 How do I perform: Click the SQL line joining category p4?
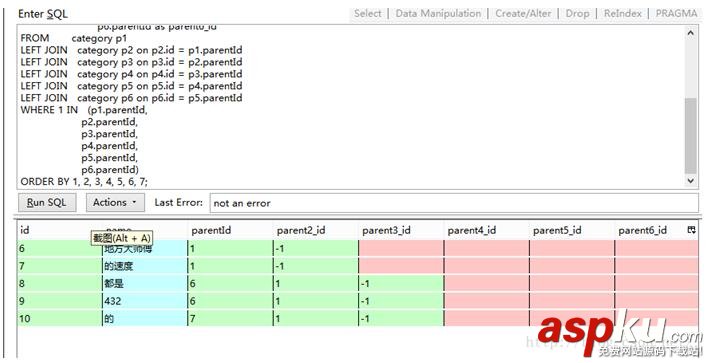[131, 74]
